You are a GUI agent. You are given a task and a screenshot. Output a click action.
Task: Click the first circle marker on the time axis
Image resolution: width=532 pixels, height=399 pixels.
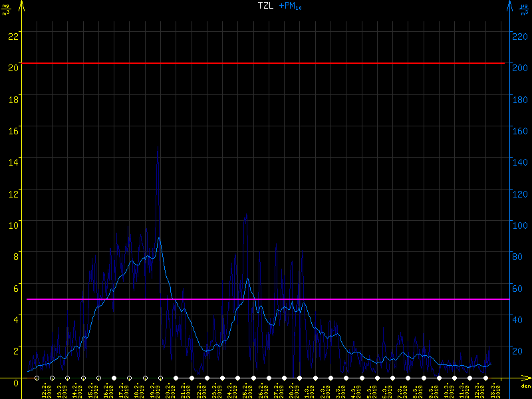click(x=37, y=378)
